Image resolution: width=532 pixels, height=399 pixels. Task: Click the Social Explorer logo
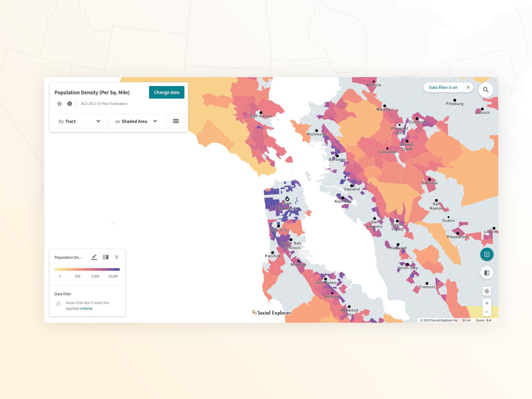point(271,313)
